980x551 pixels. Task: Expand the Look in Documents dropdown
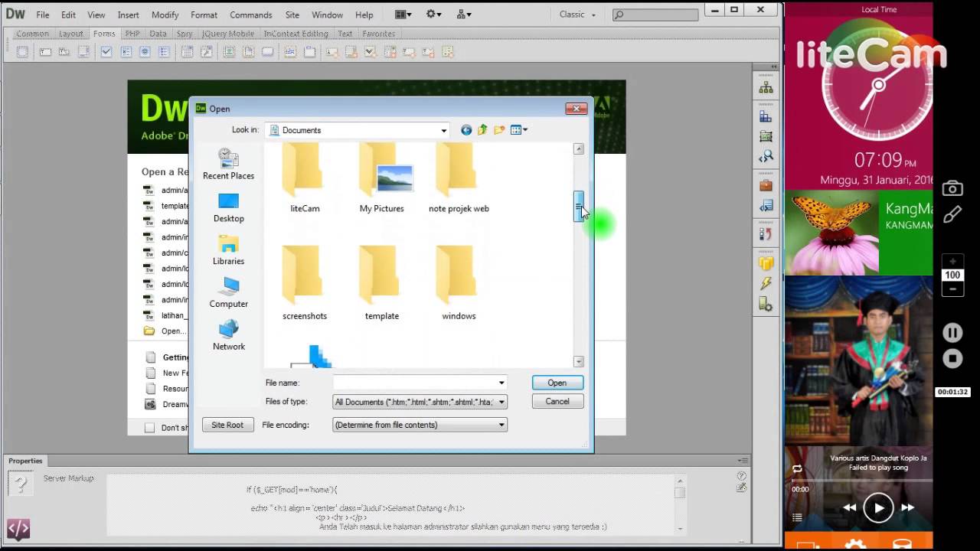[443, 130]
